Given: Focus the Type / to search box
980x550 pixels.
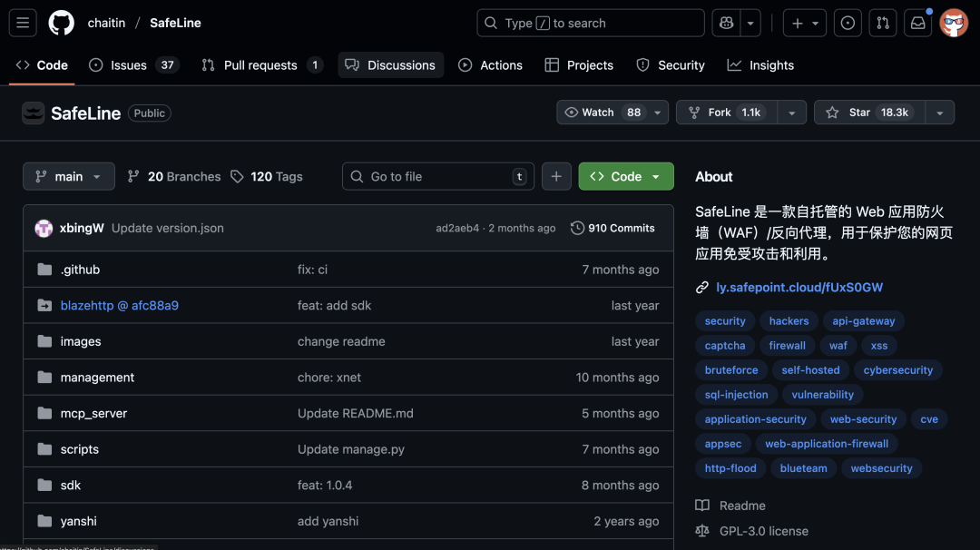Looking at the screenshot, I should [x=591, y=23].
